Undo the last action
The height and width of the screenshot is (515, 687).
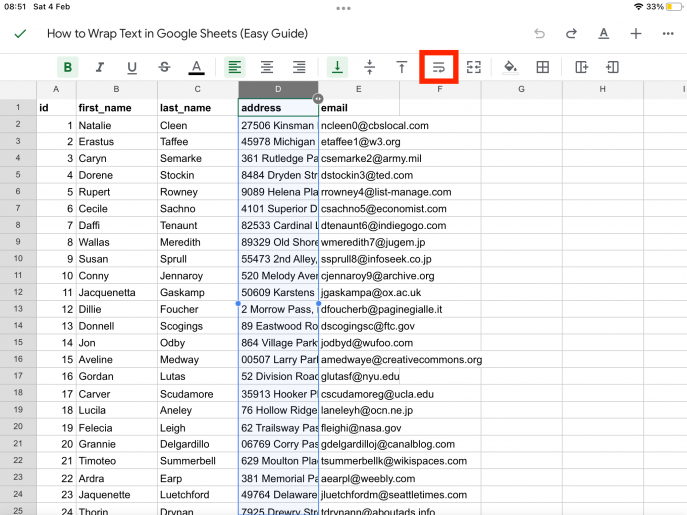(539, 34)
